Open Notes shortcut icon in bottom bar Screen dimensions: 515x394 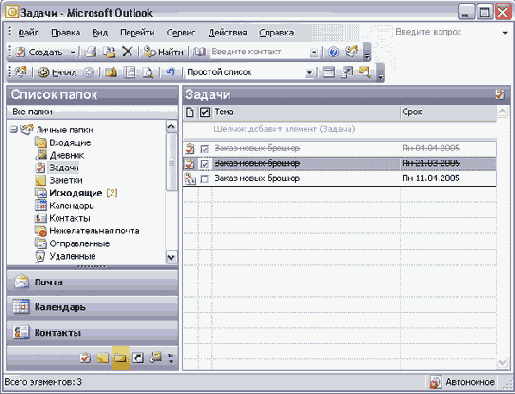tap(103, 358)
